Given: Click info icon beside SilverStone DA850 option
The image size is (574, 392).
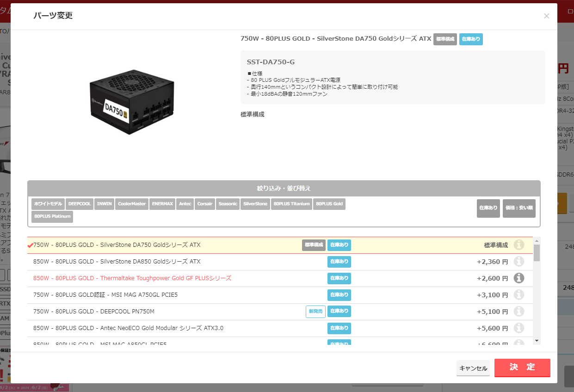Looking at the screenshot, I should click(518, 262).
